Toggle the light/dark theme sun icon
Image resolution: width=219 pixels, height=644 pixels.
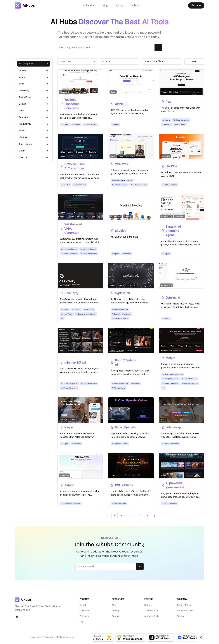(x=201, y=637)
